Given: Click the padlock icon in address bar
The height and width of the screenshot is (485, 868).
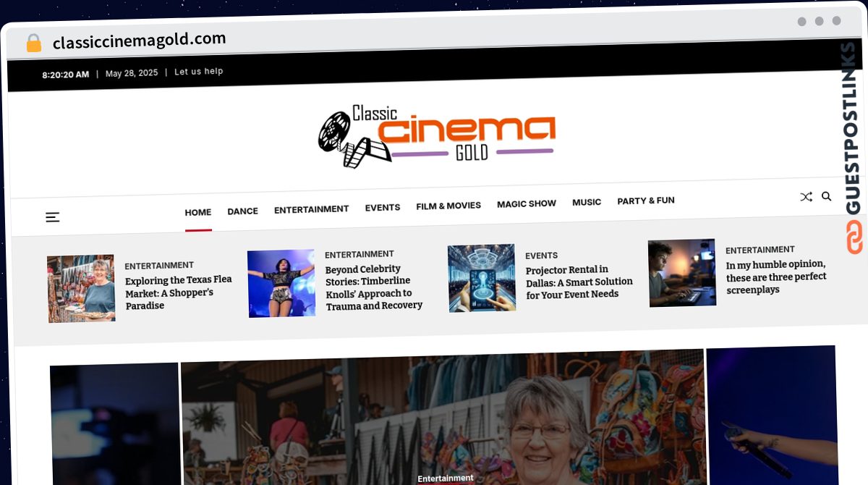Looking at the screenshot, I should pos(33,43).
